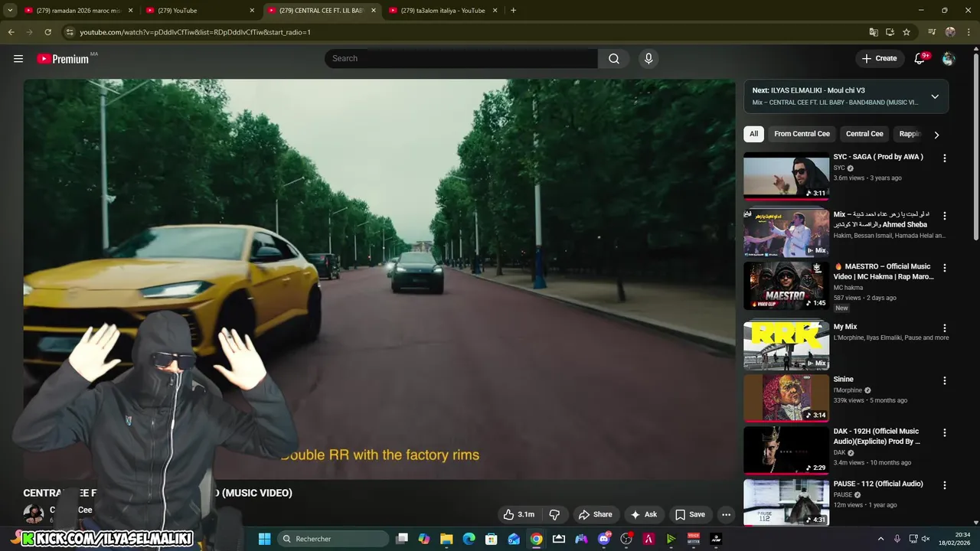Open SYC - SAGA video thumbnail
Screen dimensions: 980x551
[x=786, y=175]
